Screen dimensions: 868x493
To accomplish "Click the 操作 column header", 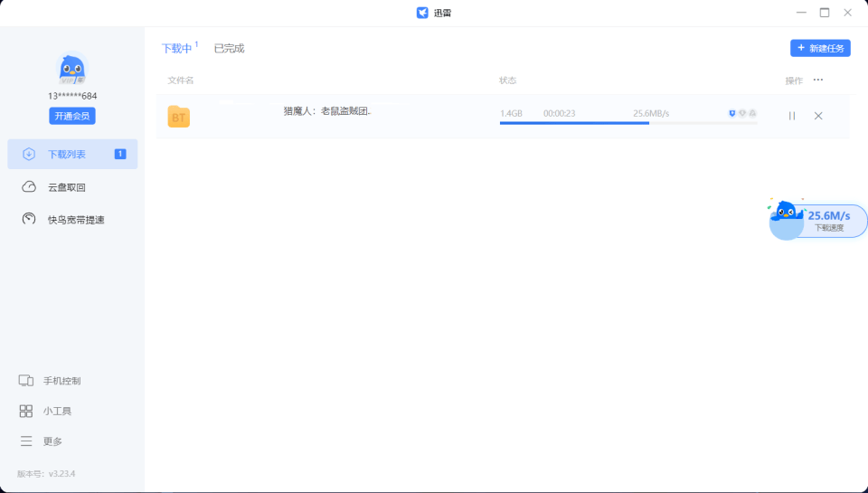I will click(794, 81).
